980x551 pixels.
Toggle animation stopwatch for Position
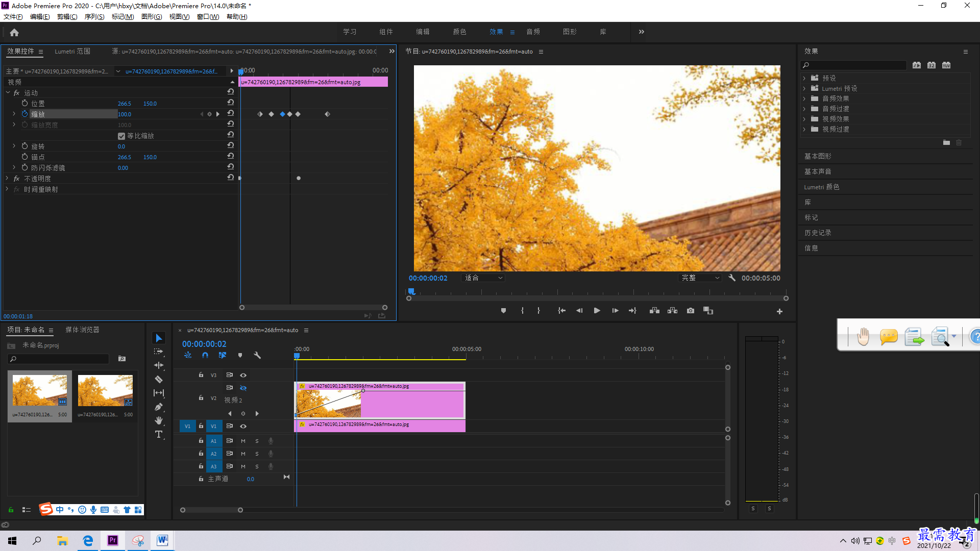pyautogui.click(x=24, y=103)
